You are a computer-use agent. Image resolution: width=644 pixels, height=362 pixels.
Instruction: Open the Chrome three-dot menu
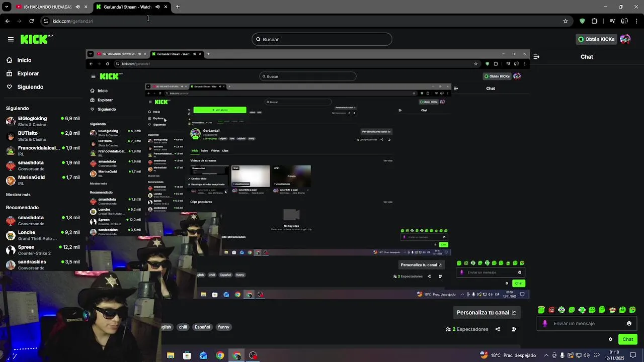pyautogui.click(x=636, y=21)
